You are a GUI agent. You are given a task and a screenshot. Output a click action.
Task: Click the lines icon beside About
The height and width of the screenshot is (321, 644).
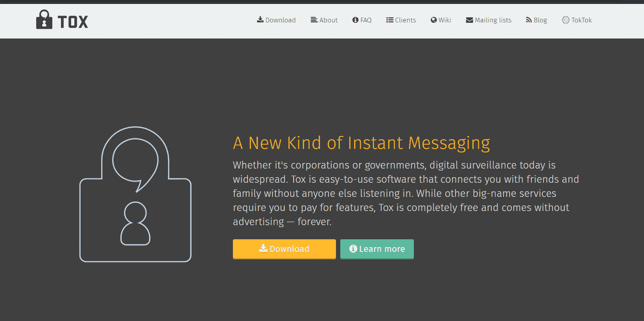(x=314, y=20)
